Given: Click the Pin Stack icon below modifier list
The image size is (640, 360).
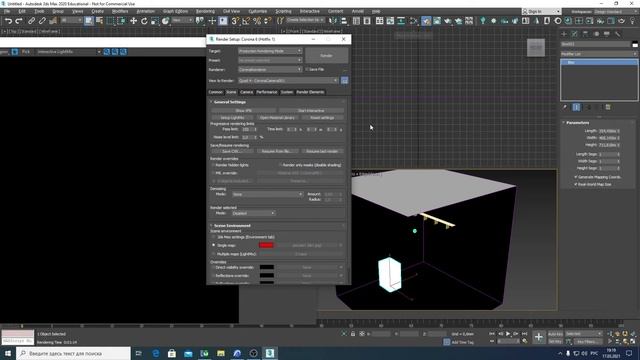Looking at the screenshot, I should 565,107.
